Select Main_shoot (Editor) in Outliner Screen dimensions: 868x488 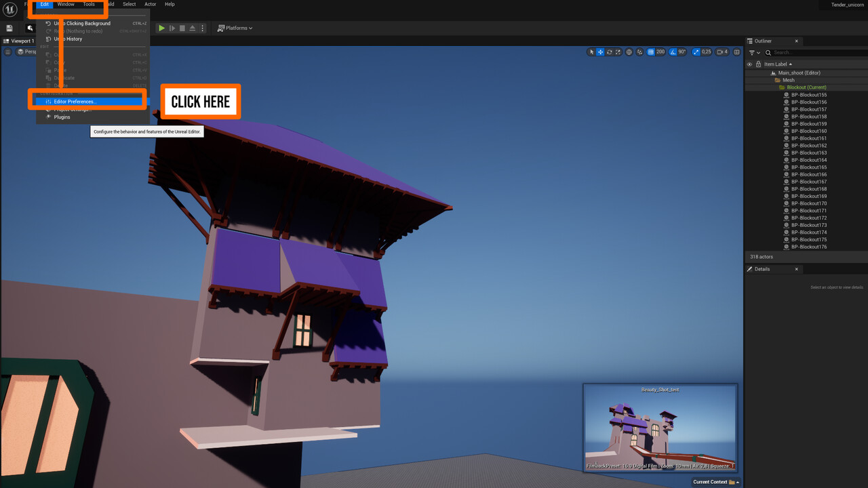point(799,73)
